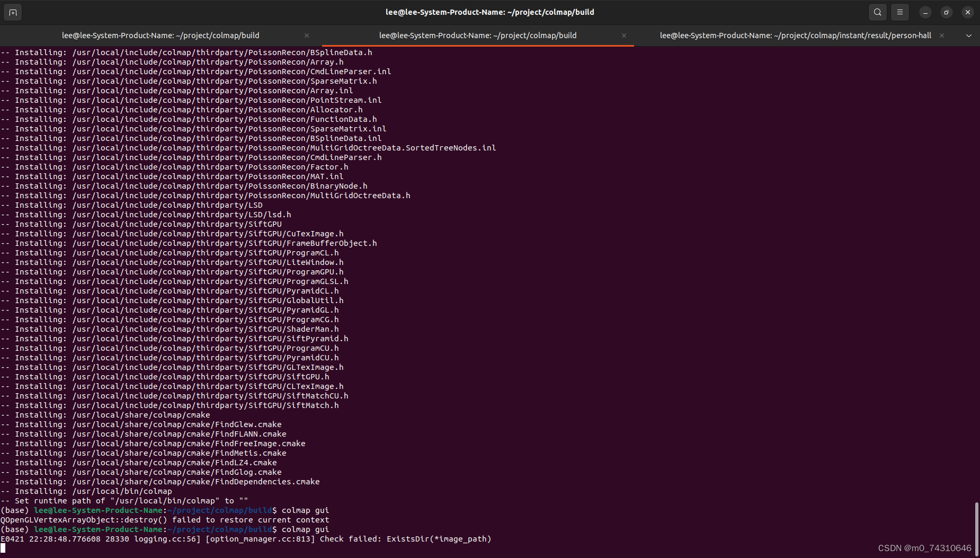
Task: Click the SiftGPU.h install line
Action: pos(165,377)
